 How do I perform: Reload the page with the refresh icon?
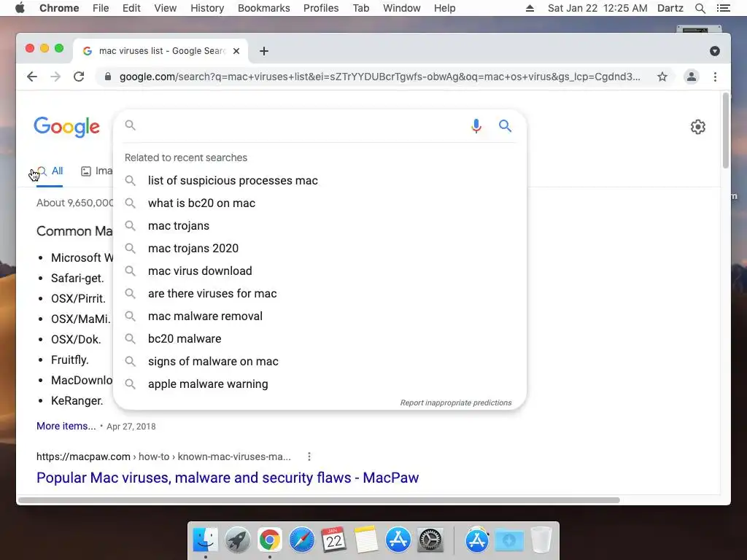79,77
